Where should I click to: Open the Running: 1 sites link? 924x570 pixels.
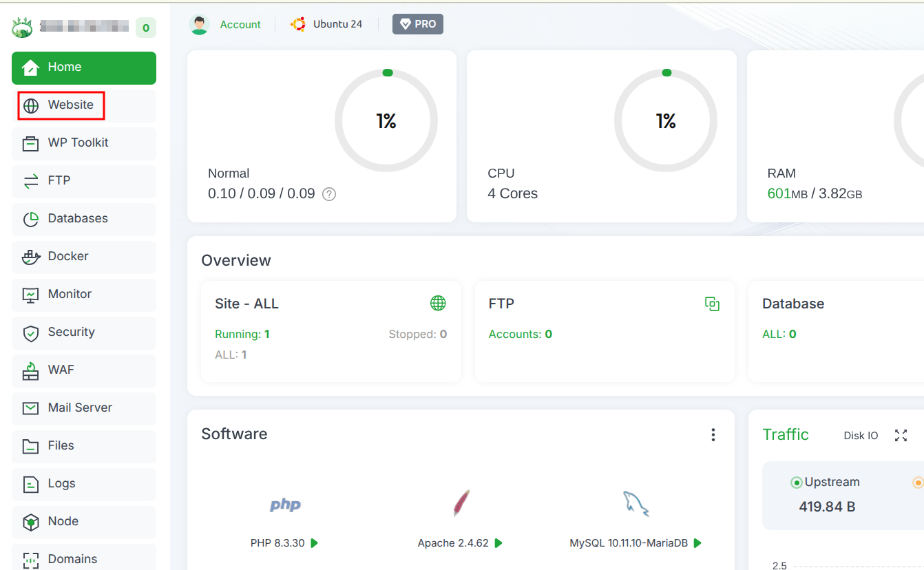[x=242, y=335]
